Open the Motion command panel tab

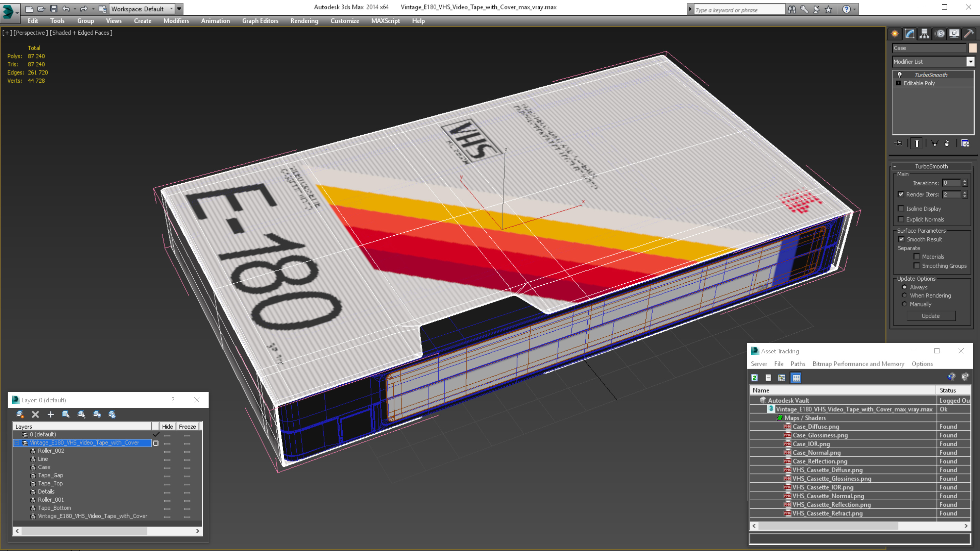point(940,34)
